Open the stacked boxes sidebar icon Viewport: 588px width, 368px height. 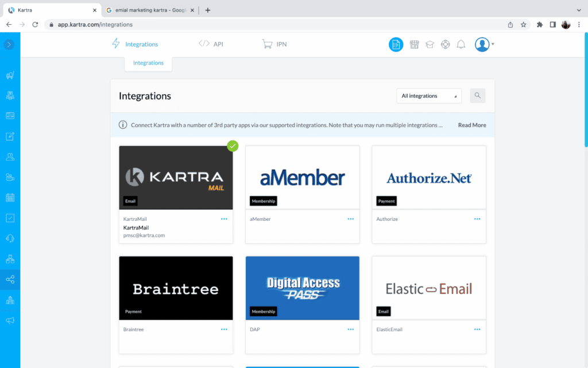[x=10, y=259]
